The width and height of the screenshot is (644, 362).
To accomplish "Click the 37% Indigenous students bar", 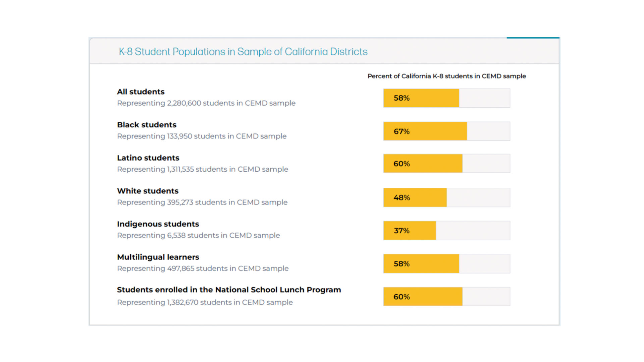I will tap(446, 231).
